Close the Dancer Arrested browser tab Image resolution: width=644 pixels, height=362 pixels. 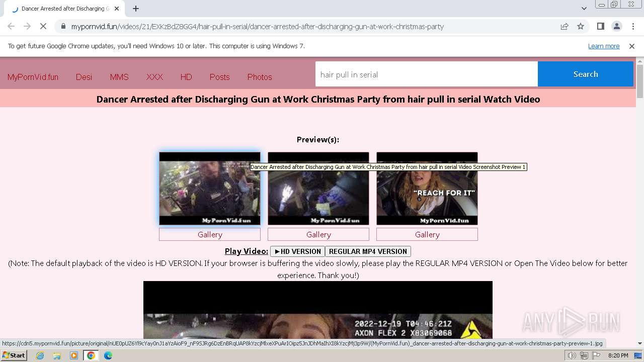tap(117, 9)
